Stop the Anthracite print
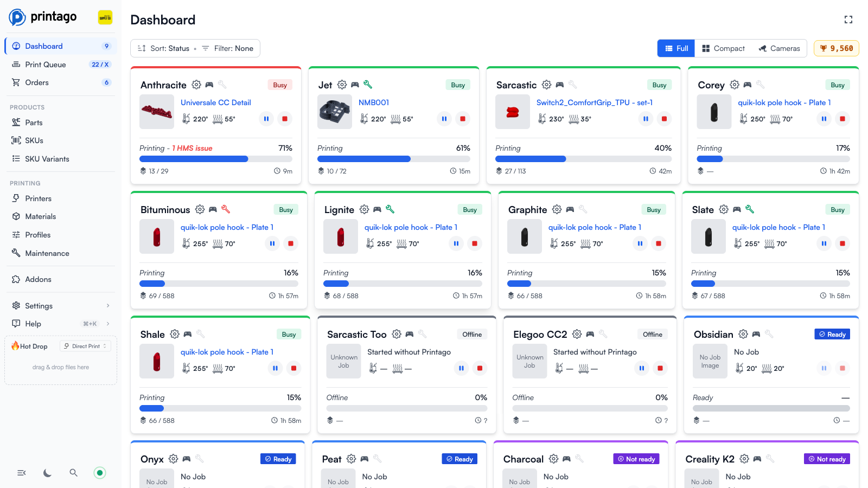This screenshot has height=488, width=868. [285, 119]
